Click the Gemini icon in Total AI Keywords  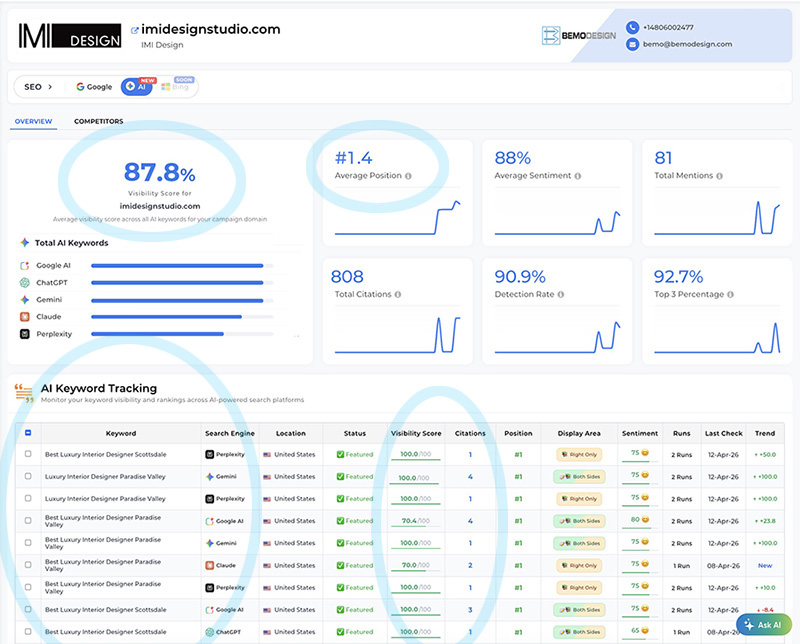click(x=24, y=300)
